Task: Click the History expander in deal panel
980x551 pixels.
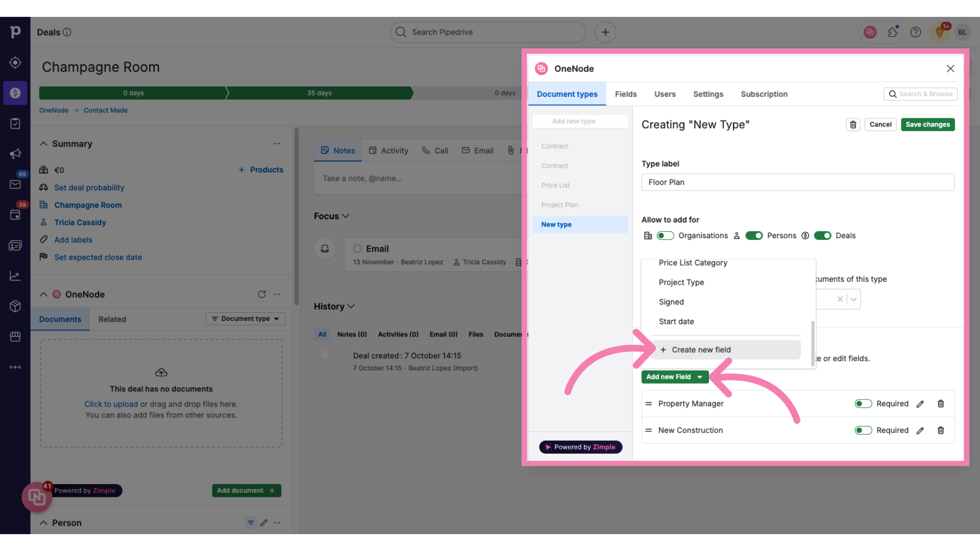Action: pos(348,306)
